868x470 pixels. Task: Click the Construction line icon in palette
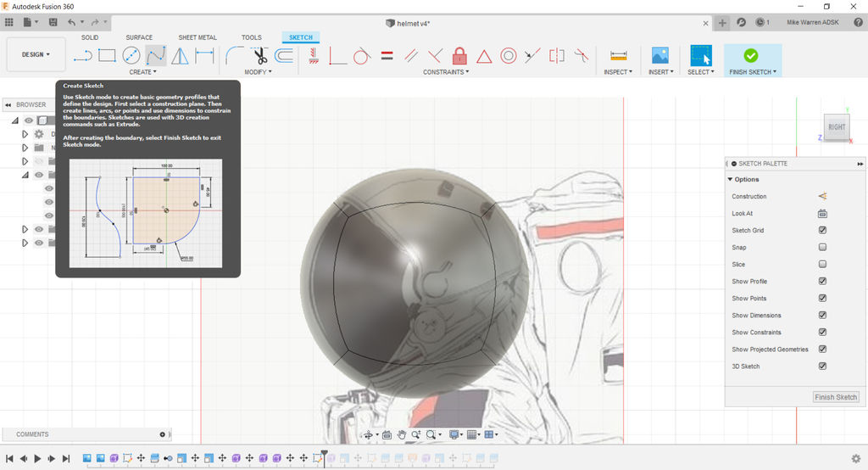pyautogui.click(x=822, y=196)
